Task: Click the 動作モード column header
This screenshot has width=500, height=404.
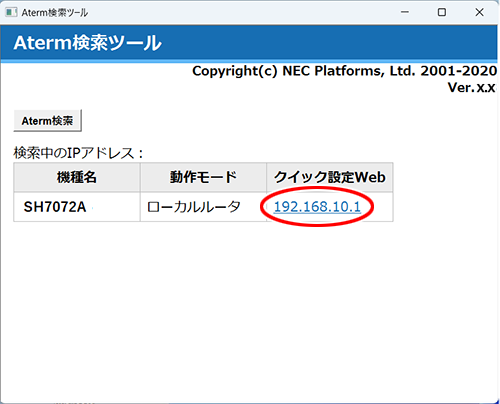Action: 203,177
